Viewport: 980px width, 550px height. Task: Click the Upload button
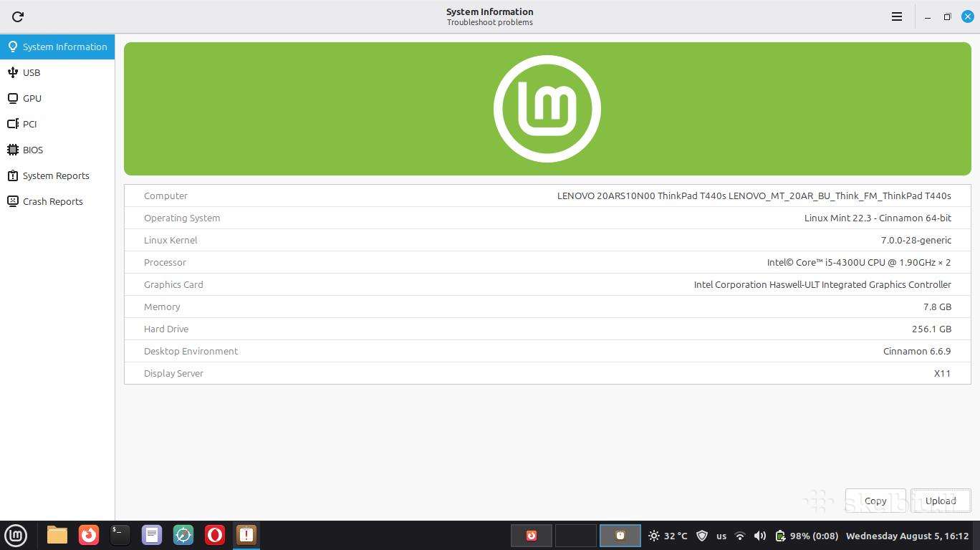941,501
